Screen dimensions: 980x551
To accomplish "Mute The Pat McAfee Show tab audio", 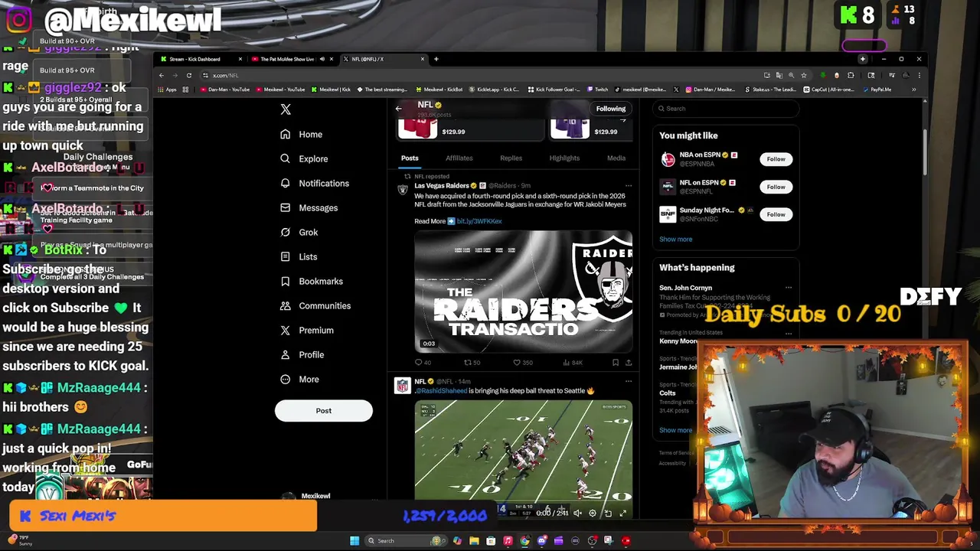I will (322, 59).
